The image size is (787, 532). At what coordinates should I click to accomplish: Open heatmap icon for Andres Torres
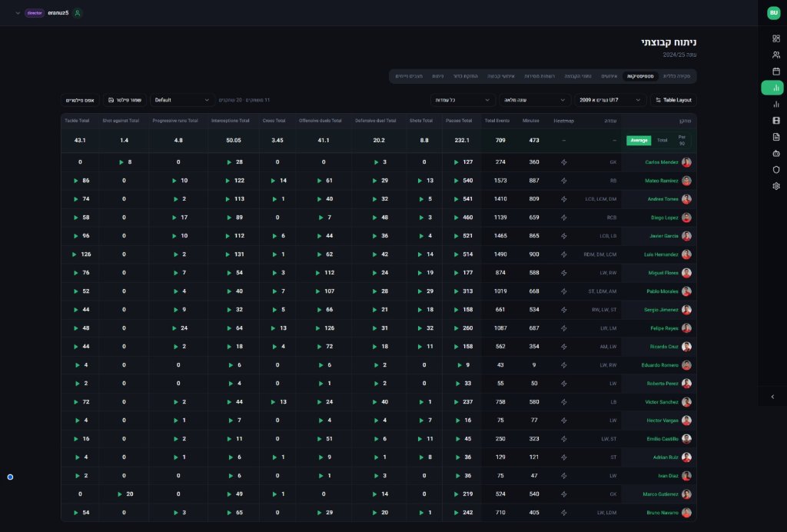563,199
